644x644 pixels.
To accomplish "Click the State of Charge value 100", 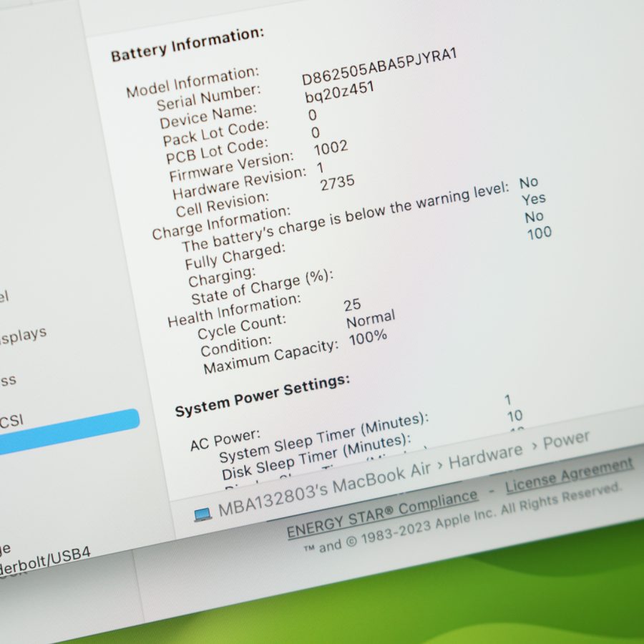I will tap(540, 233).
